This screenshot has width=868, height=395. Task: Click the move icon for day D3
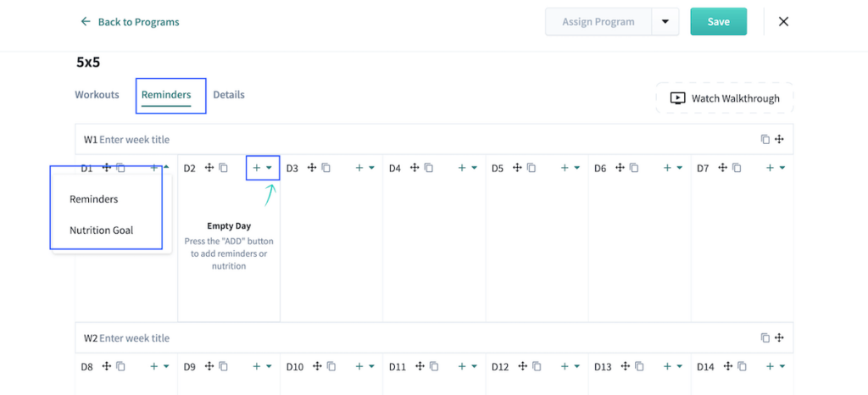coord(312,169)
